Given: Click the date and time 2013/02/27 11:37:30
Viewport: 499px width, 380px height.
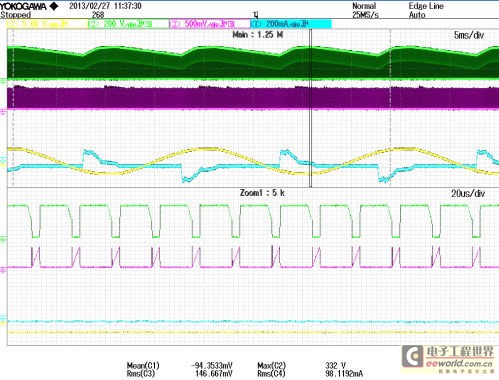Looking at the screenshot, I should pos(105,6).
